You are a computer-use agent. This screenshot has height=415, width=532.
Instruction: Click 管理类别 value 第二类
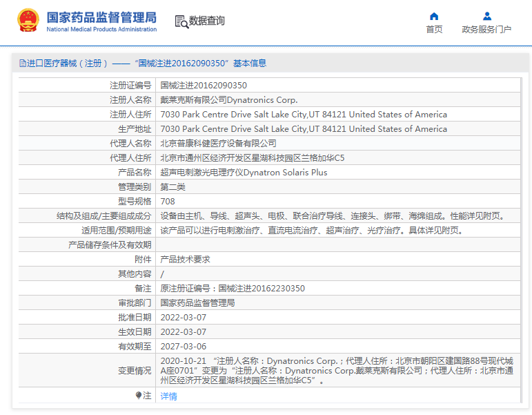(173, 187)
